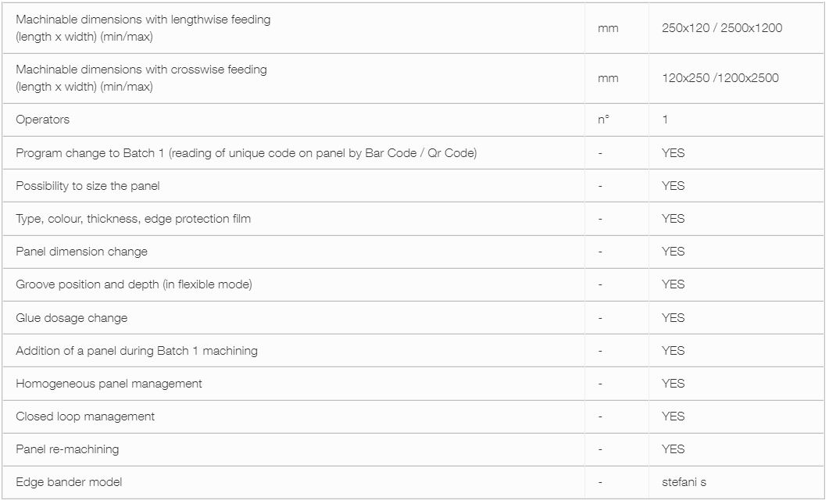Select the stefani s value cell
This screenshot has height=504, width=829.
(684, 482)
